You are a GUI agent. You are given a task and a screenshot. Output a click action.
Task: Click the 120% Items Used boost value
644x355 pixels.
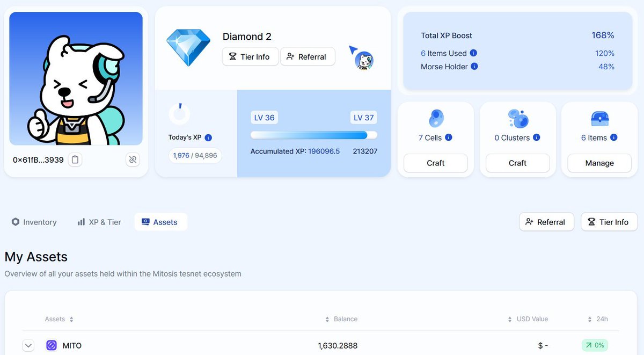coord(605,53)
